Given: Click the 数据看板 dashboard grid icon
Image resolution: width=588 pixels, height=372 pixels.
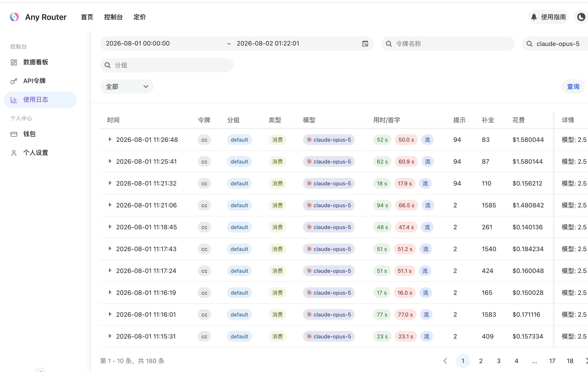Looking at the screenshot, I should 14,62.
